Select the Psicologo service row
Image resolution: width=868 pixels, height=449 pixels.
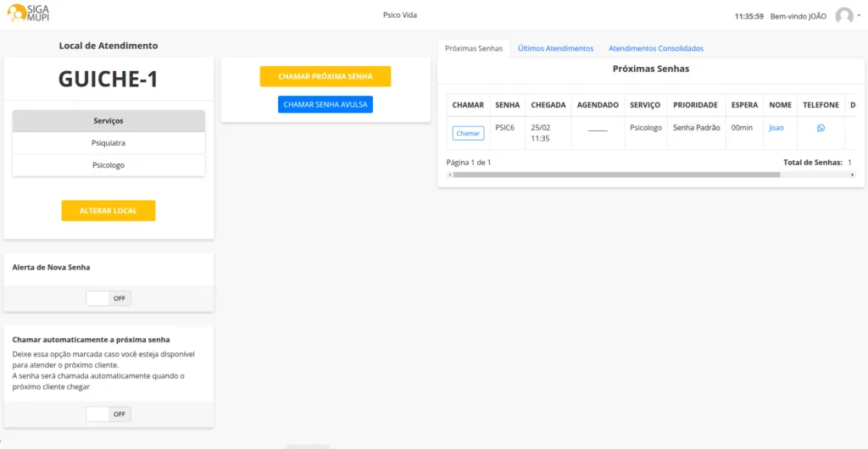click(x=108, y=165)
